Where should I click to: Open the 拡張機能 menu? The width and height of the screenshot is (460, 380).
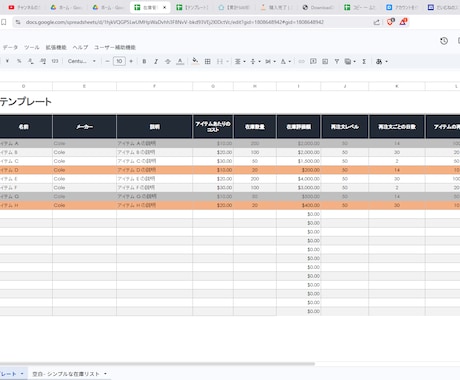(56, 47)
